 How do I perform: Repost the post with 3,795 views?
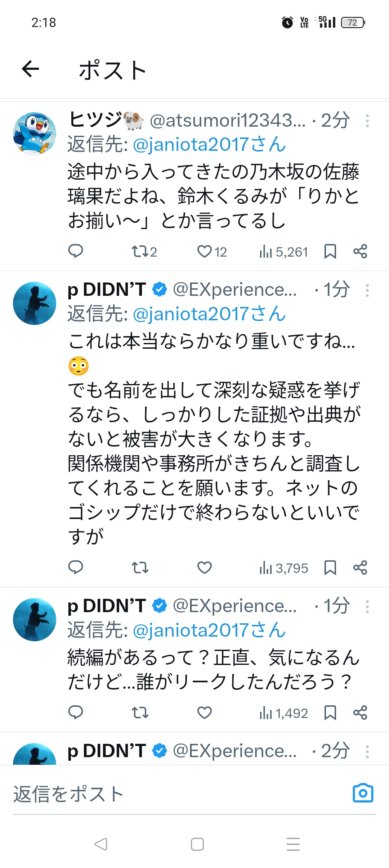coord(140,568)
